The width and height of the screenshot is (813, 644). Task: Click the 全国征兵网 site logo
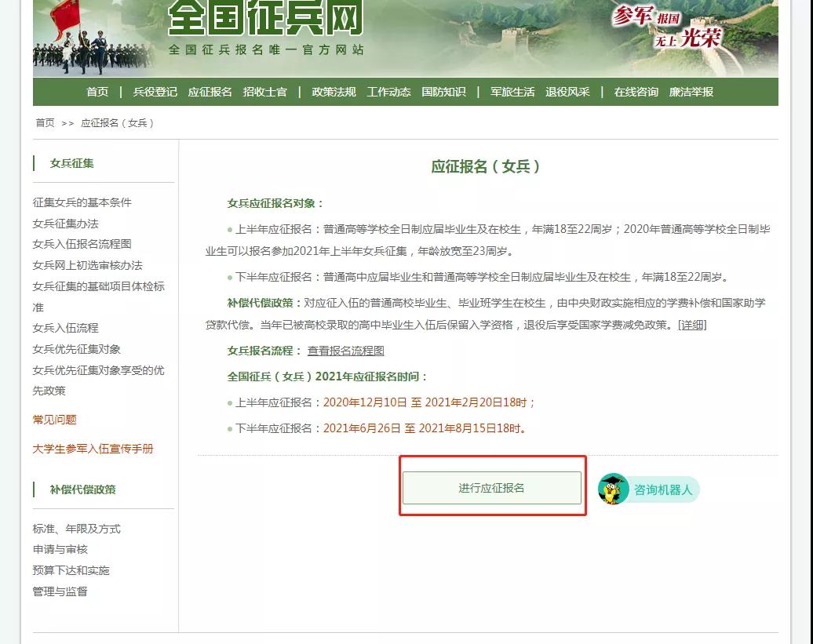265,17
